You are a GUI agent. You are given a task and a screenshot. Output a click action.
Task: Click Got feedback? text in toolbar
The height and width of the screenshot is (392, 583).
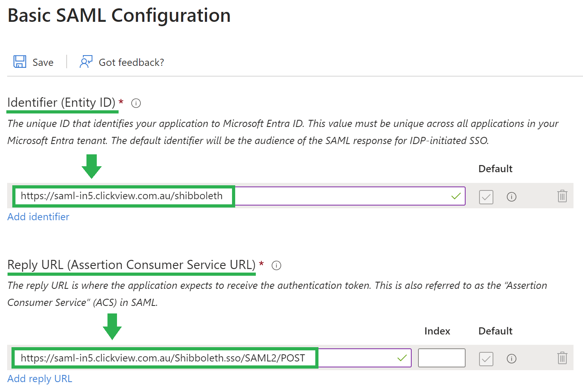(131, 62)
